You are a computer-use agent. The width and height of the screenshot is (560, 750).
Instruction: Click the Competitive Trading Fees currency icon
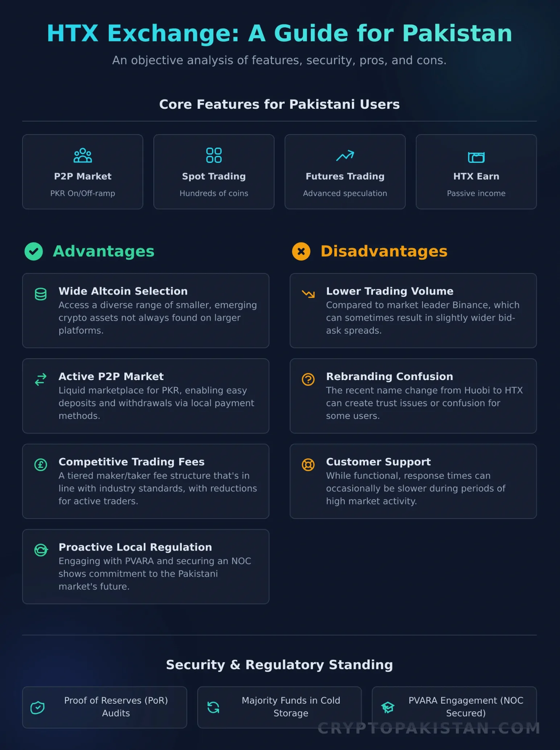coord(41,465)
